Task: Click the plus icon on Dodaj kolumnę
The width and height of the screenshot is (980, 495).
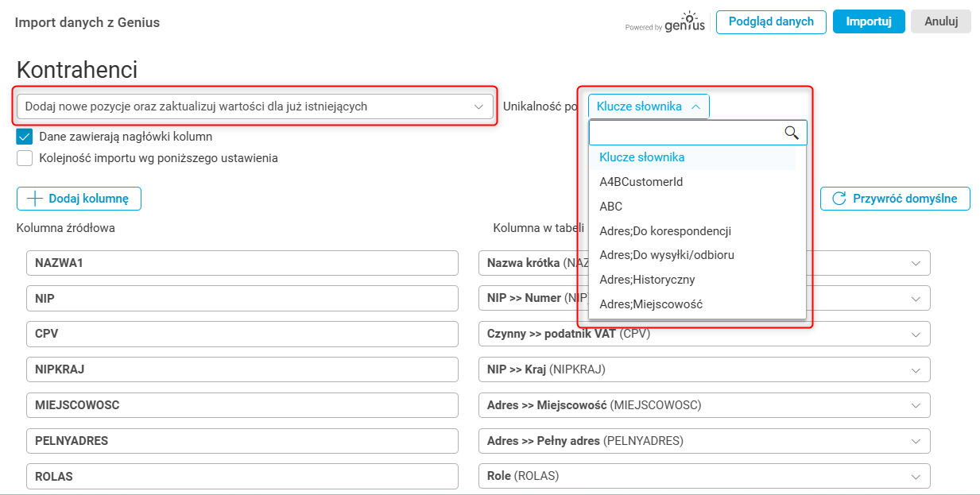Action: [x=34, y=199]
